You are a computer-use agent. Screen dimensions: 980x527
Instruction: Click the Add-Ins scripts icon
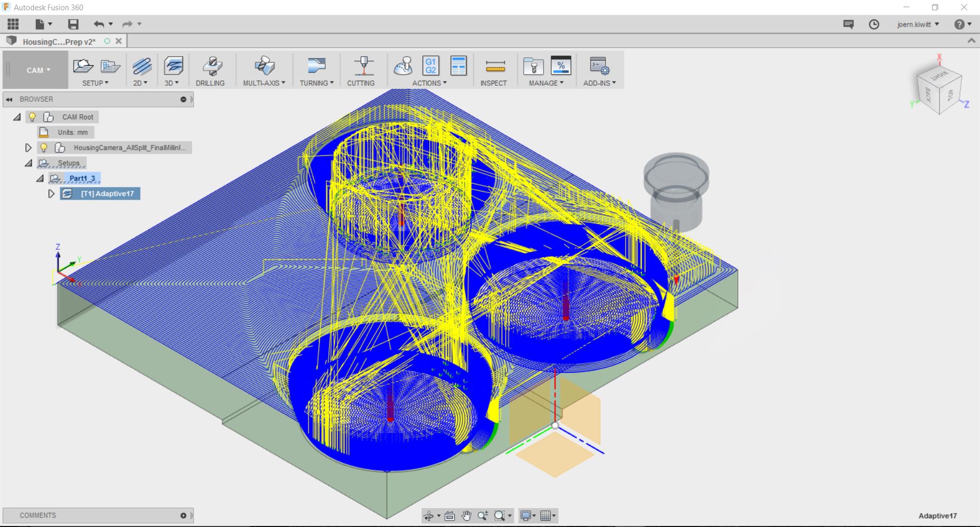(599, 66)
